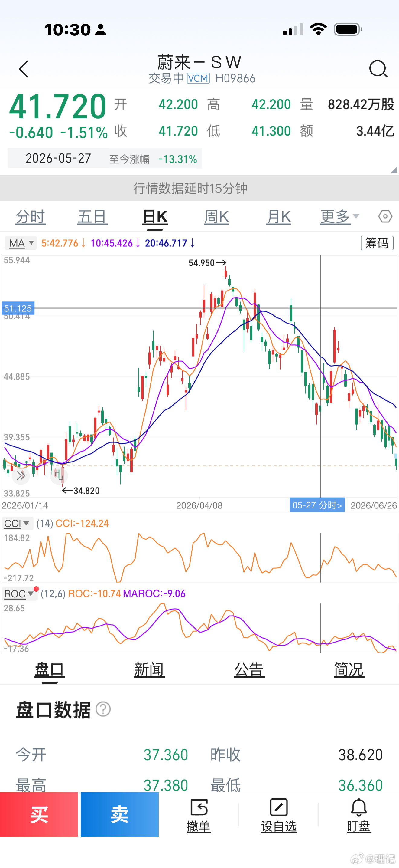
Task: Tap the CCI indicator chart area
Action: click(x=199, y=557)
